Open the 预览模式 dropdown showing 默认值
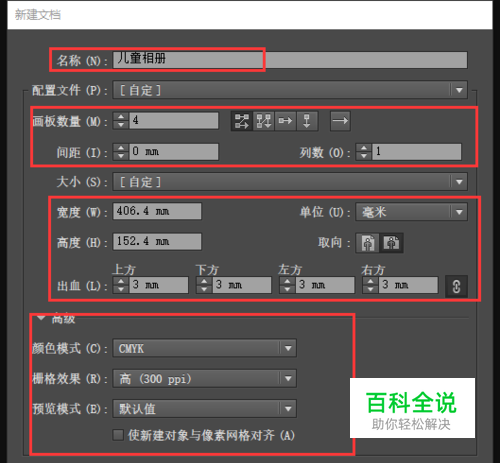 click(204, 409)
